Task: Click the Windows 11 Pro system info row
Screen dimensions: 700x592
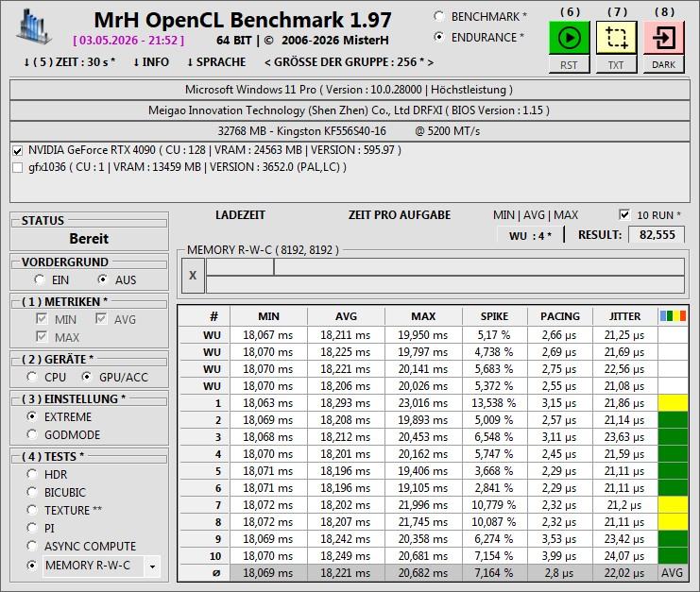Action: (x=350, y=90)
